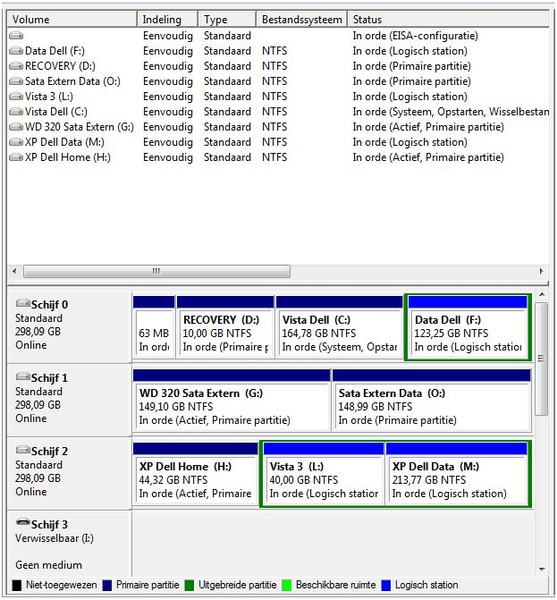
Task: Click the down arrow of disk pane scrollbar
Action: [542, 569]
